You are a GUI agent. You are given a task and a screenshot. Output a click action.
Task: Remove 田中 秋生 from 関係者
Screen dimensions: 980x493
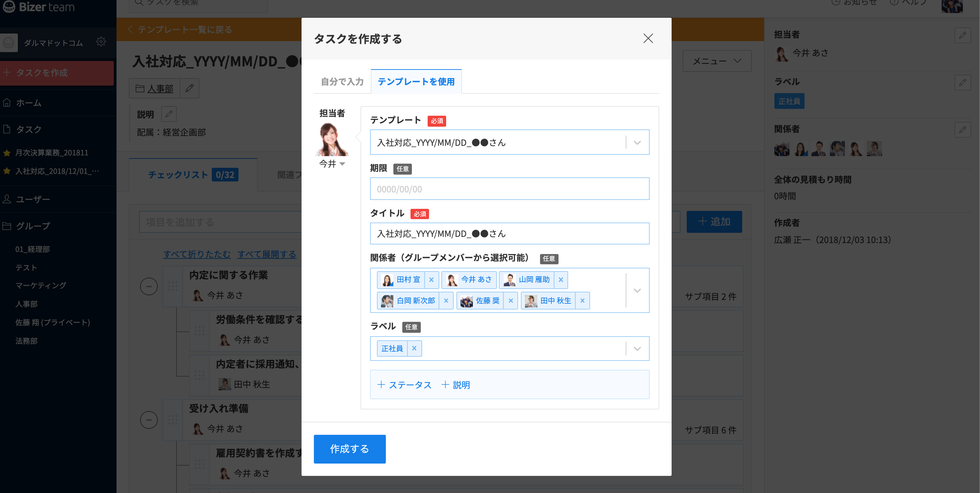point(582,301)
